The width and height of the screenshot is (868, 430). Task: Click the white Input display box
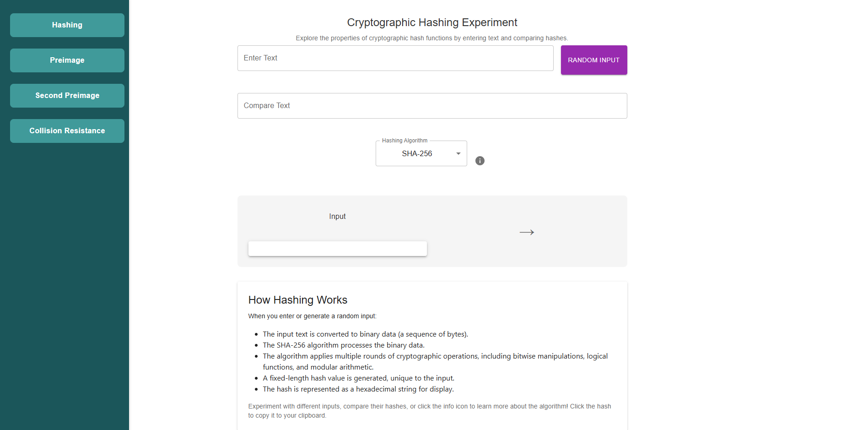point(337,249)
